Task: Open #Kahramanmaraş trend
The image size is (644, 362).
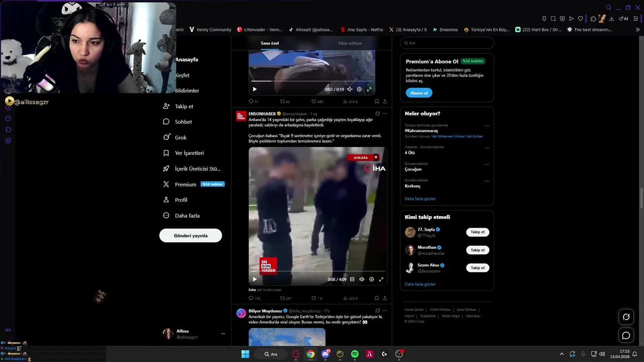Action: [421, 131]
